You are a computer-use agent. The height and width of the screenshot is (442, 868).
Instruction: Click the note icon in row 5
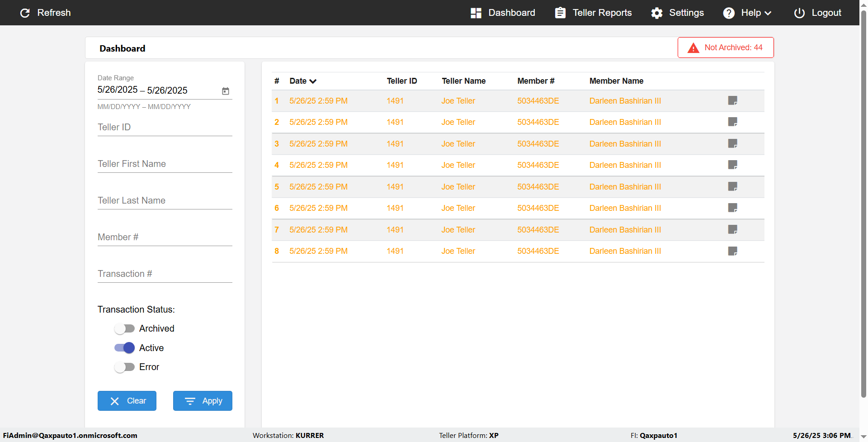732,186
